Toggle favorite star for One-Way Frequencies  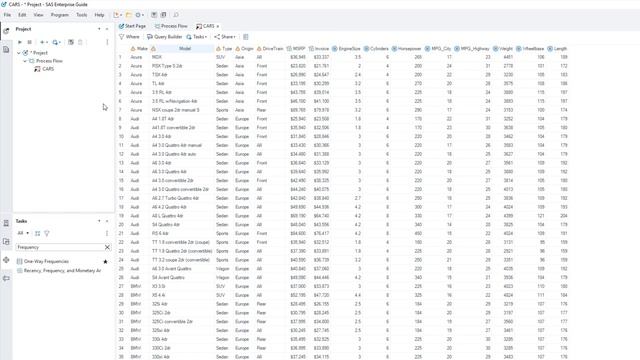[105, 261]
